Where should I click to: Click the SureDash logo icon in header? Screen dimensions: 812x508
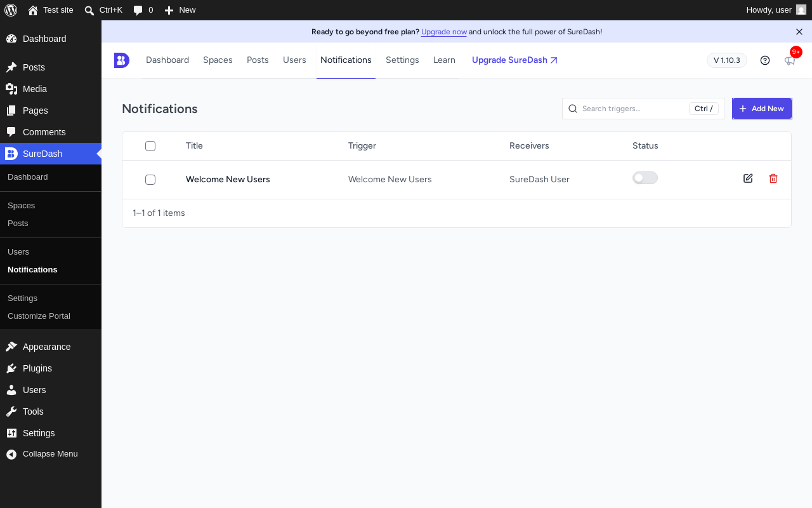coord(122,60)
